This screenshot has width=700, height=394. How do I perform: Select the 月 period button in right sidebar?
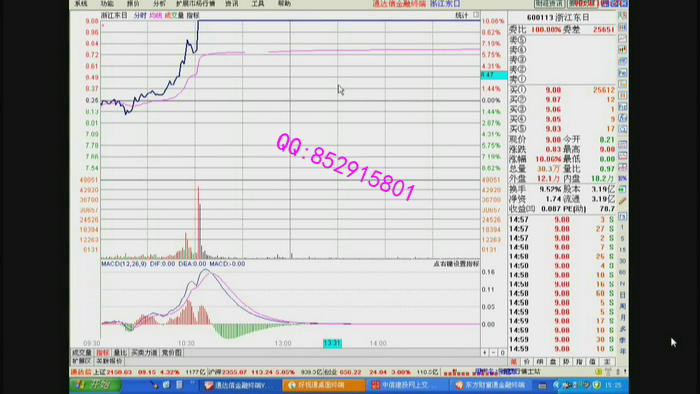point(622,318)
